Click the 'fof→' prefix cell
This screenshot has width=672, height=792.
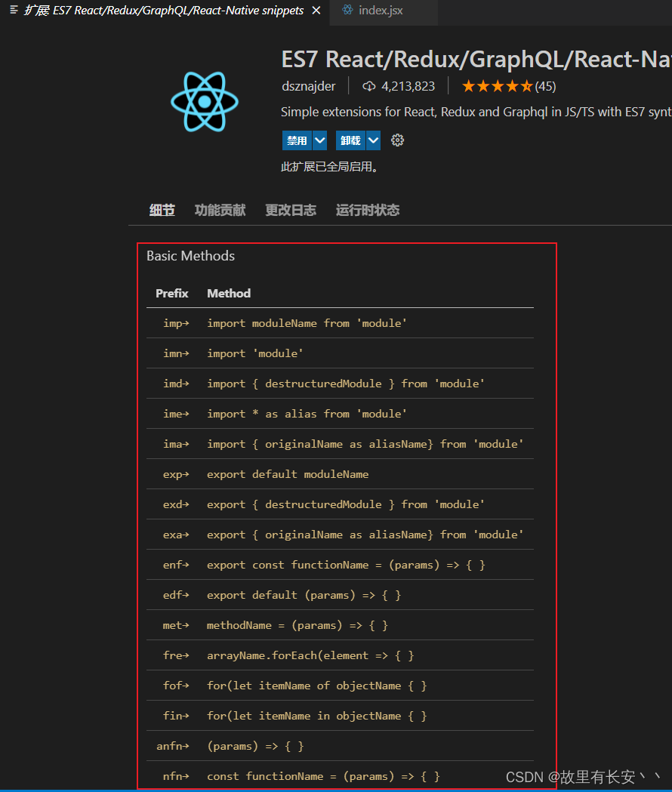coord(176,686)
